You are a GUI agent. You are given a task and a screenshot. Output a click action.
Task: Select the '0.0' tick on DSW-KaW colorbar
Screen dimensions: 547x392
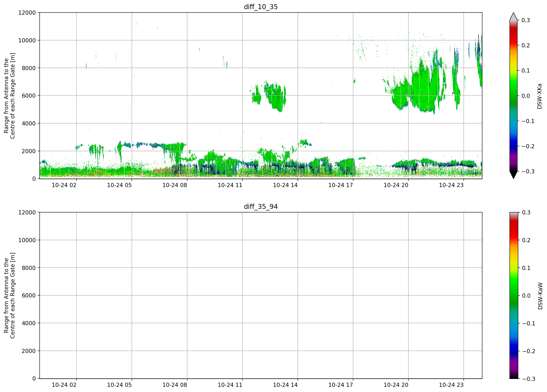point(526,296)
